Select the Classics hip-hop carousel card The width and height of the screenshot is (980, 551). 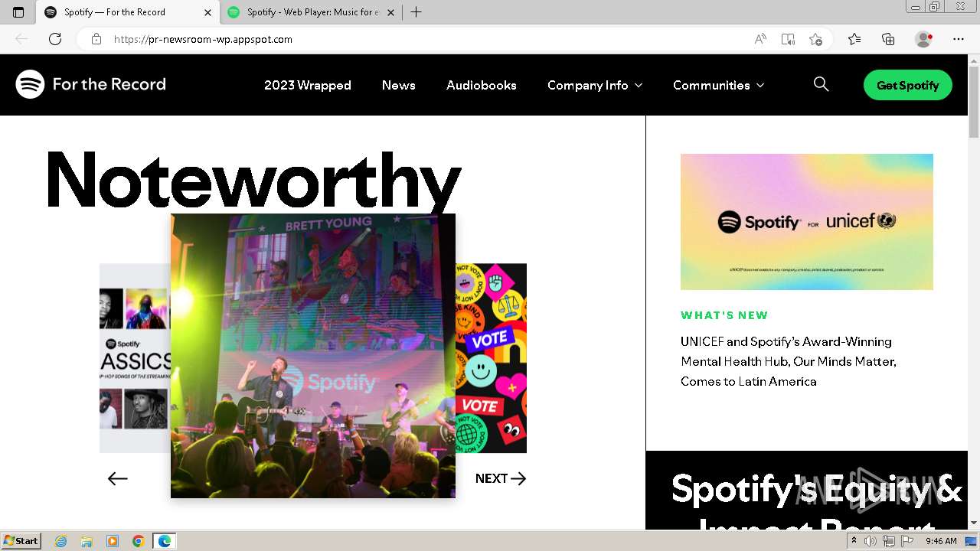135,358
